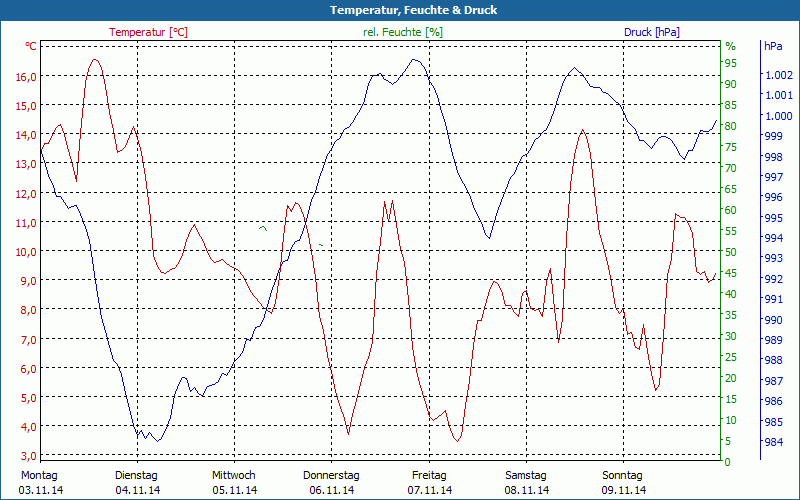Click the 60 humidity axis value
800x500 pixels.
tap(731, 210)
